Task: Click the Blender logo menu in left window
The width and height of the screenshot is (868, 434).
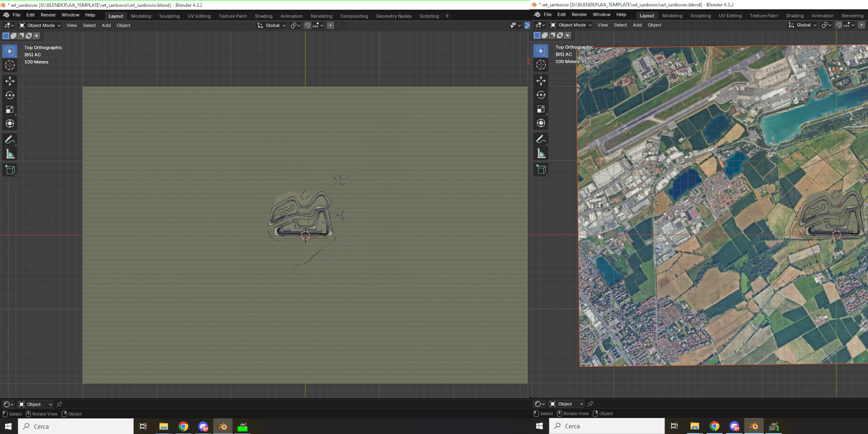Action: [6, 15]
